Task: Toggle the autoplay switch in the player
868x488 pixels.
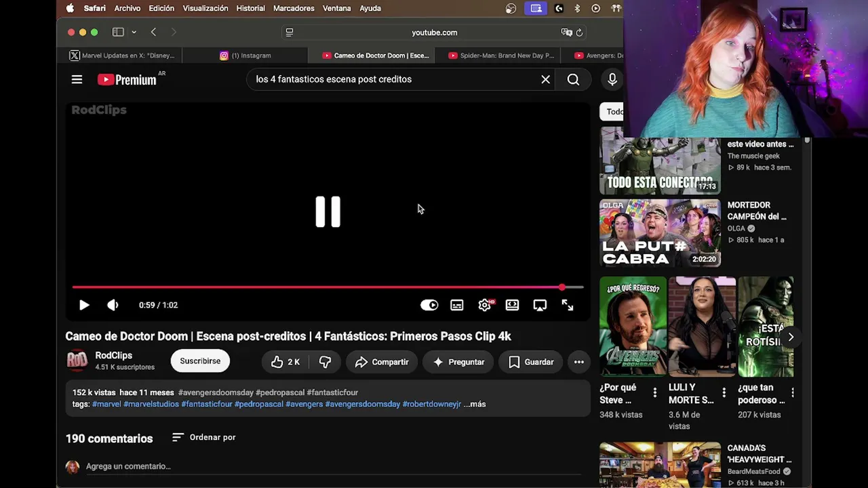Action: click(x=429, y=305)
